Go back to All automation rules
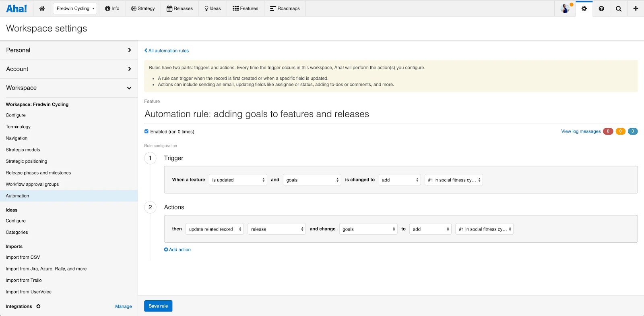 167,51
